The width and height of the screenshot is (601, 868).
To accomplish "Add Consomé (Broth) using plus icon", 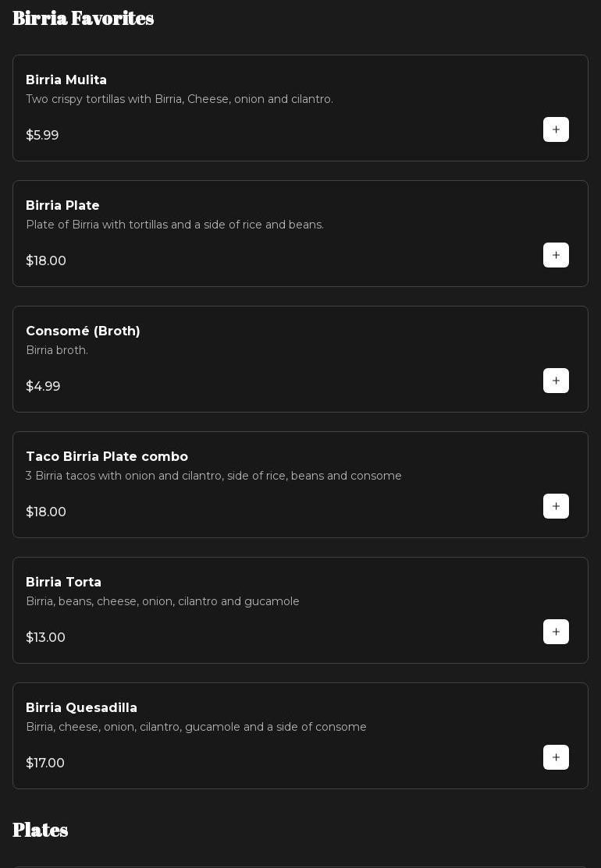I will (x=556, y=381).
